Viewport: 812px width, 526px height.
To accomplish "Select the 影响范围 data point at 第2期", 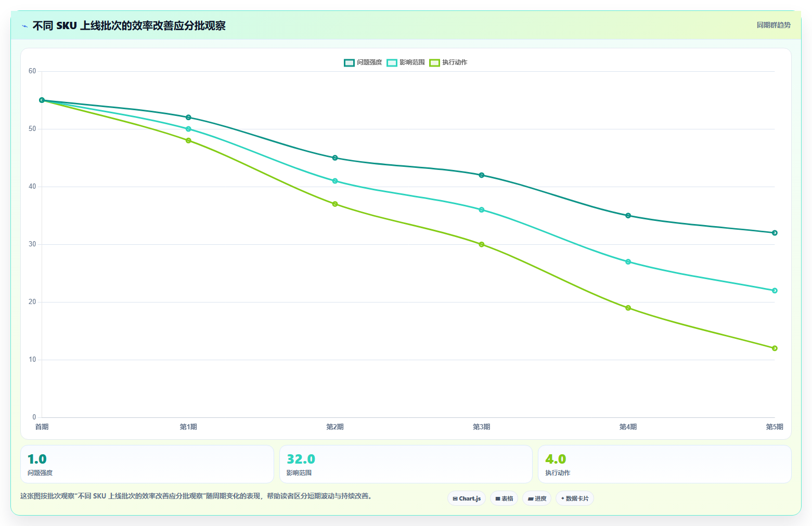I will coord(335,181).
